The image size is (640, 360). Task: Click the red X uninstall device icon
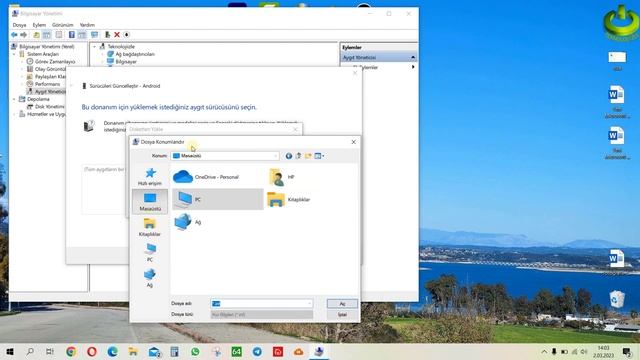[117, 35]
